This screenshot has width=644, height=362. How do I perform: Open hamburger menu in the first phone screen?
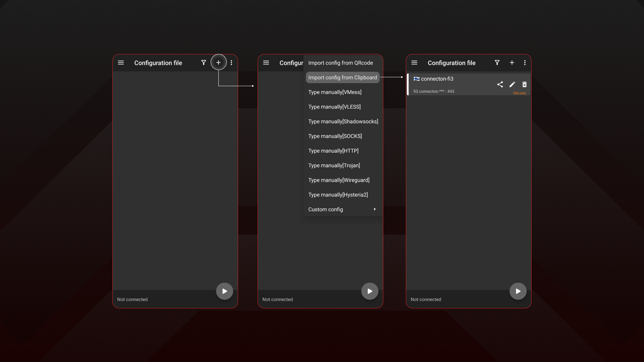point(121,63)
